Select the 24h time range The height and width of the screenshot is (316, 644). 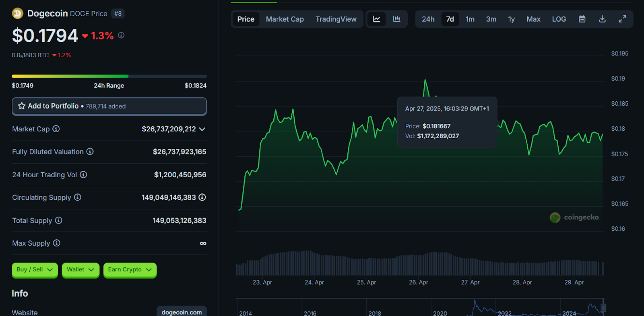tap(428, 19)
